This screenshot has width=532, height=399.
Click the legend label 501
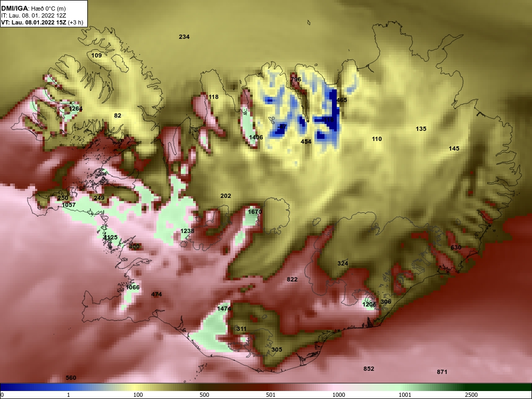click(x=271, y=395)
